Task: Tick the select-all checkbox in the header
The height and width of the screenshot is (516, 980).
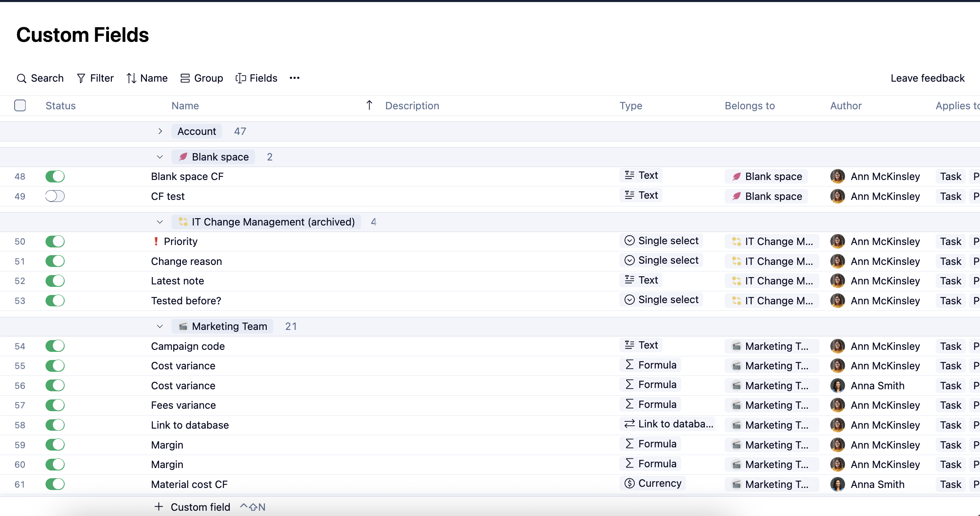Action: (x=20, y=105)
